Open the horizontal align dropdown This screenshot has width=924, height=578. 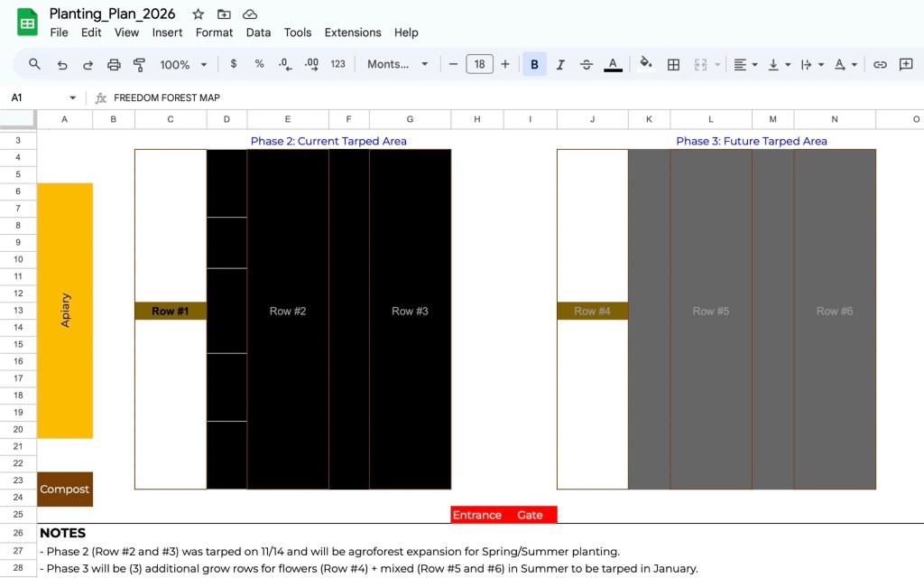click(x=744, y=64)
